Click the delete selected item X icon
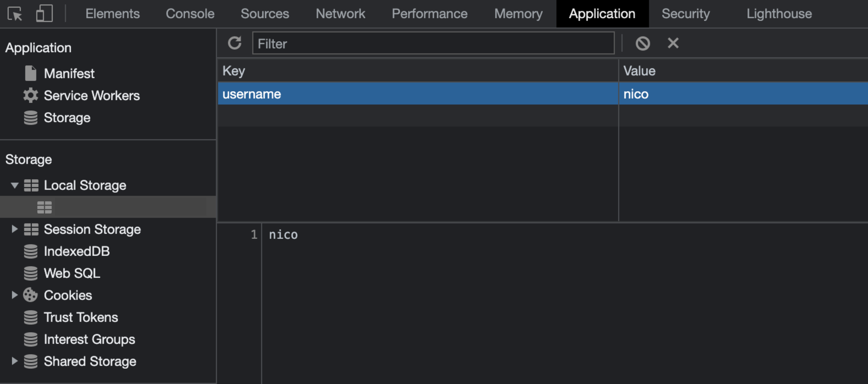The image size is (868, 384). [673, 43]
